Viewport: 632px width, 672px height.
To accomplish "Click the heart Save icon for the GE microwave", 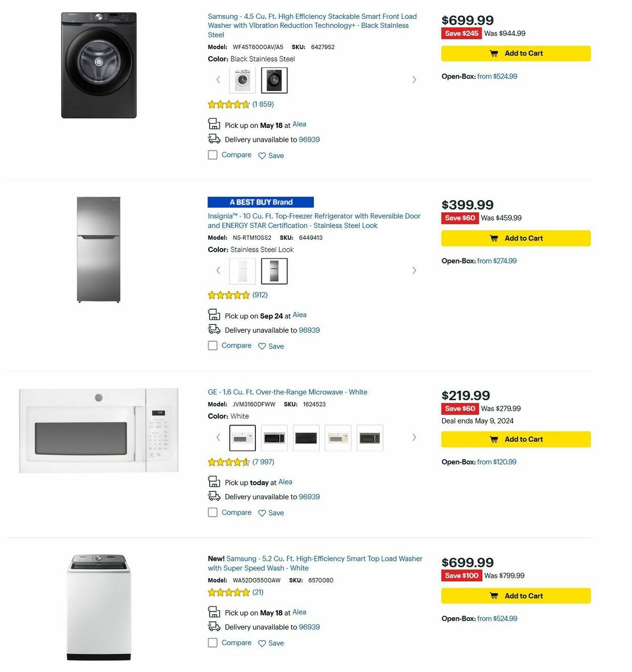I will tap(262, 512).
